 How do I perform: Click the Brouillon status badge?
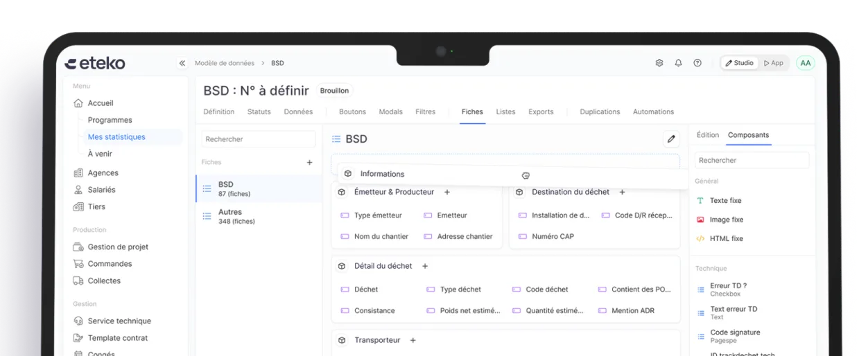coord(334,91)
